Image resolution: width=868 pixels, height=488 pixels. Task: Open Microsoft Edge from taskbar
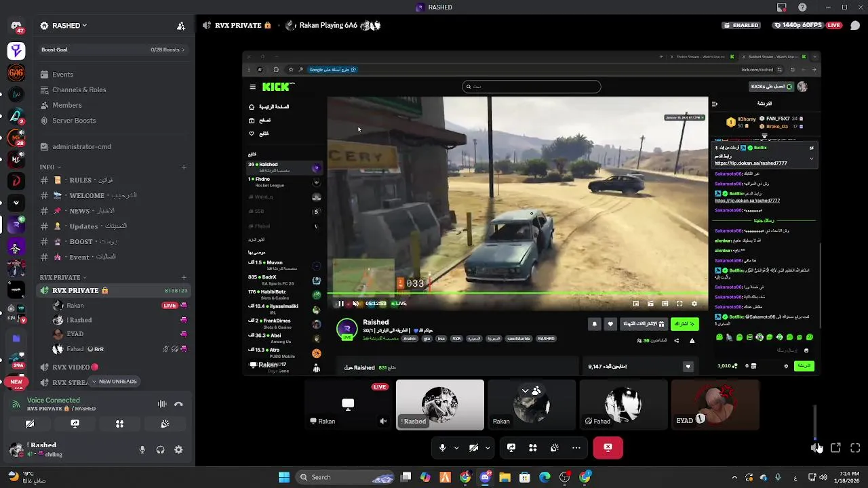[545, 477]
